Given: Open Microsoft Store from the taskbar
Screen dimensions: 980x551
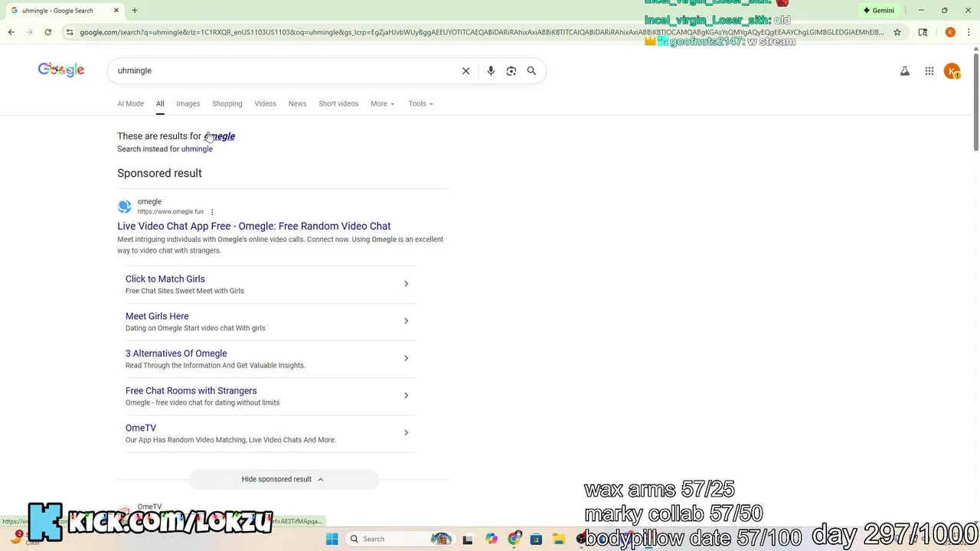Looking at the screenshot, I should click(537, 539).
